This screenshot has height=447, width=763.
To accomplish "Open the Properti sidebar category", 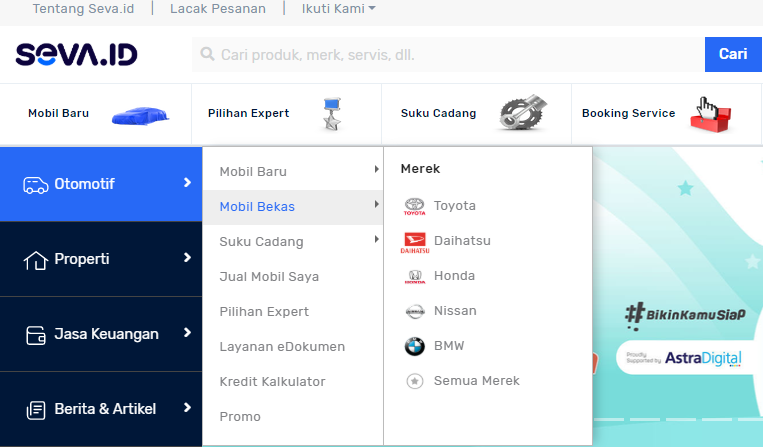I will (101, 259).
